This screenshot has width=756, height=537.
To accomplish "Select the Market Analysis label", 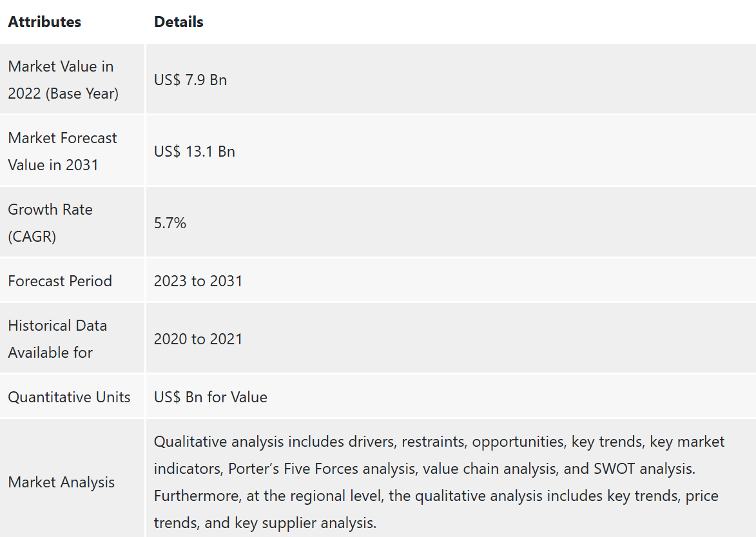I will (x=61, y=482).
